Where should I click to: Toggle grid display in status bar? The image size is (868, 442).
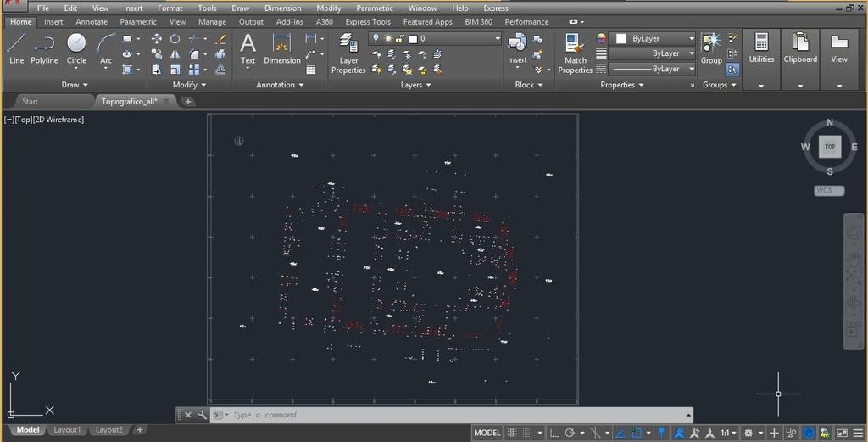coord(512,434)
